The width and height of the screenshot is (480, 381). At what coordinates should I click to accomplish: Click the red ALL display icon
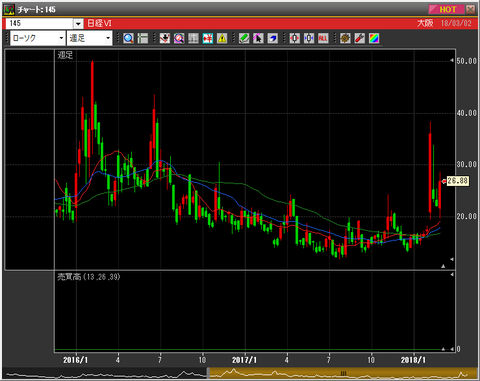tap(323, 38)
